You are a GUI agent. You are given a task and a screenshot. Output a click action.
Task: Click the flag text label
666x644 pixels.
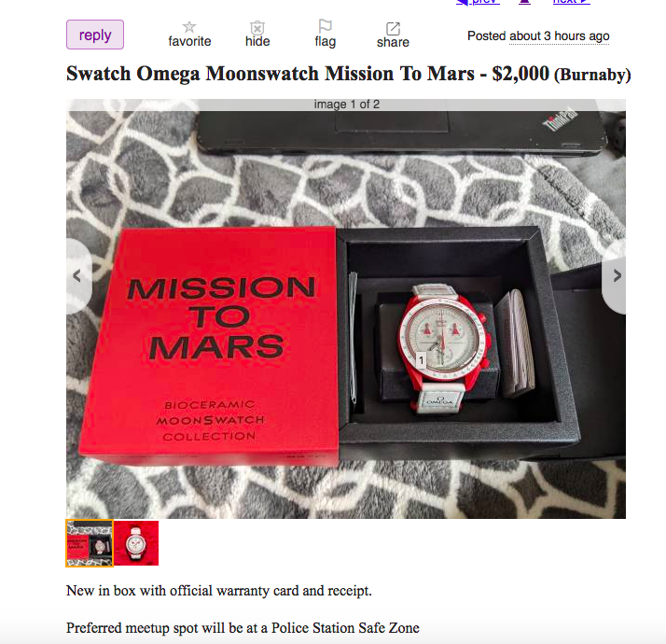[325, 42]
